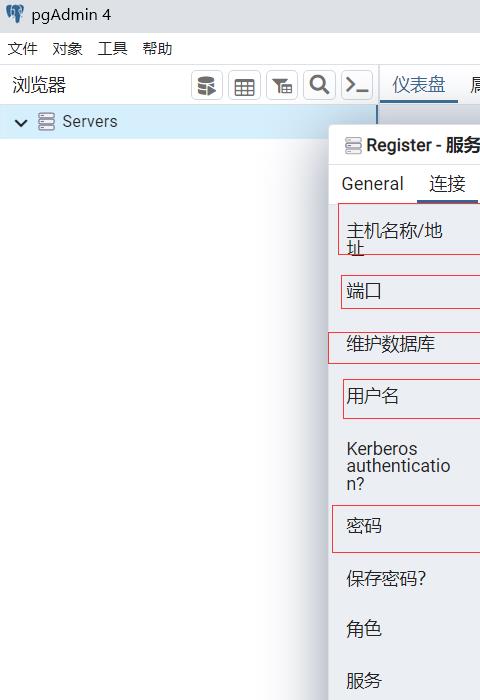Screen dimensions: 480x700
Task: Open the 文件 menu
Action: [22, 48]
